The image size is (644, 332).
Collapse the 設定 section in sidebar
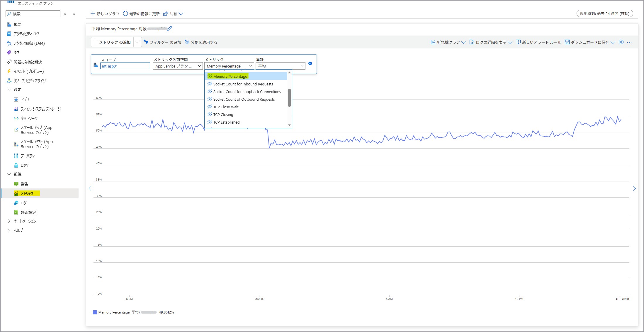[x=9, y=90]
